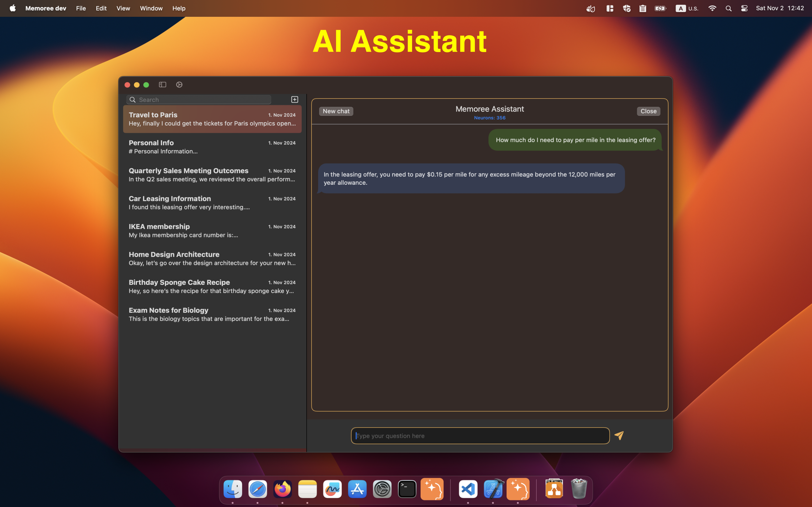Send the question with paper plane icon
The height and width of the screenshot is (507, 812).
click(619, 435)
